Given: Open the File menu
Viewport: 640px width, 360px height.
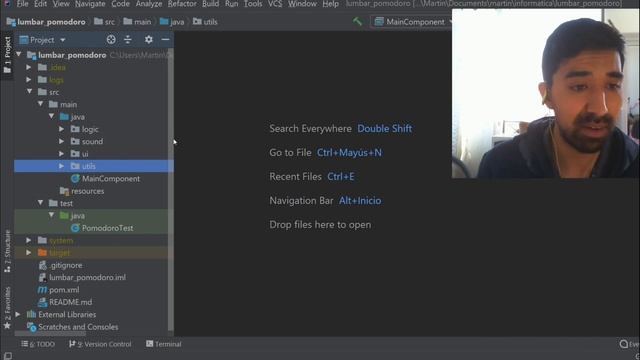Looking at the screenshot, I should tap(22, 4).
